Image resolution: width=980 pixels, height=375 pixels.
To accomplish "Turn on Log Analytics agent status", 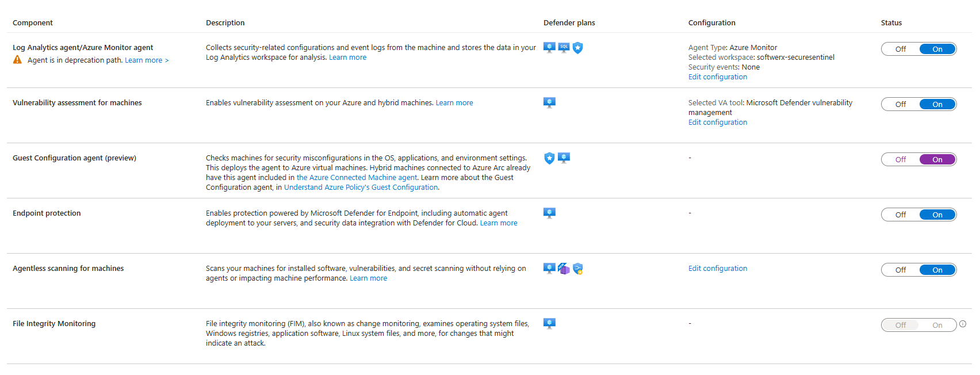I will tap(937, 49).
